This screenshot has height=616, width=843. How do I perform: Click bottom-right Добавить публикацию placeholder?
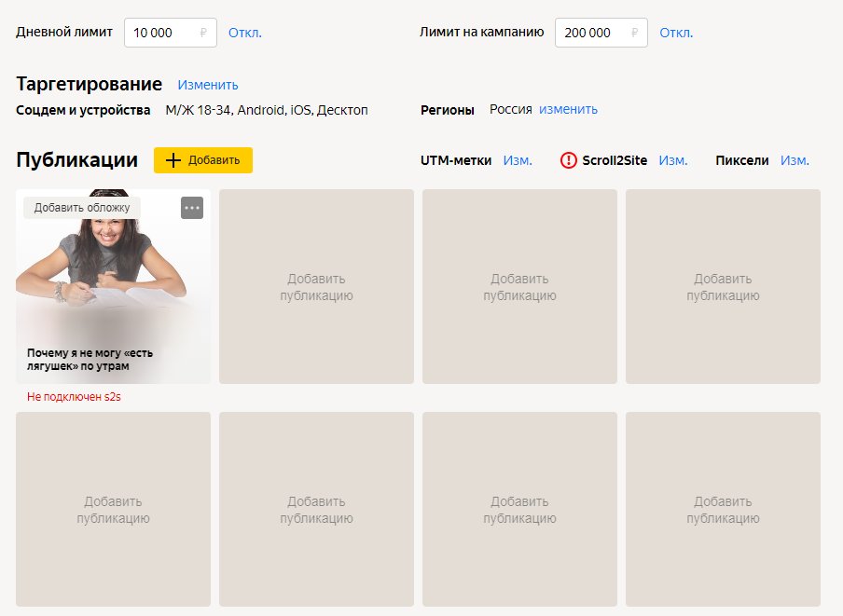point(723,510)
